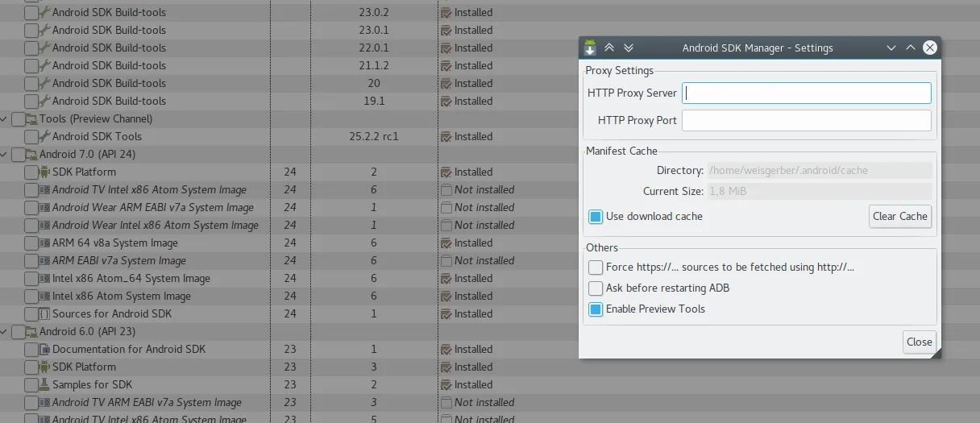This screenshot has height=423, width=980.
Task: Click the Android robot icon of API 23 SDK Platform
Action: (x=45, y=367)
